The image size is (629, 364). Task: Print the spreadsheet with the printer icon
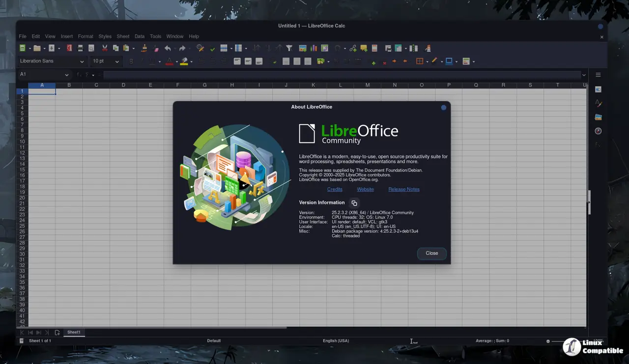click(x=80, y=48)
